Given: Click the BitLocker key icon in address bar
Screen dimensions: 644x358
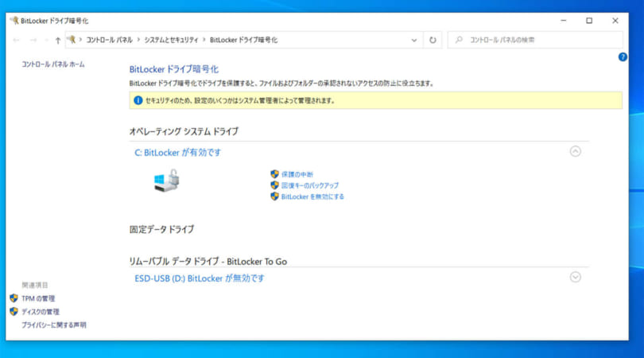Looking at the screenshot, I should coord(72,39).
